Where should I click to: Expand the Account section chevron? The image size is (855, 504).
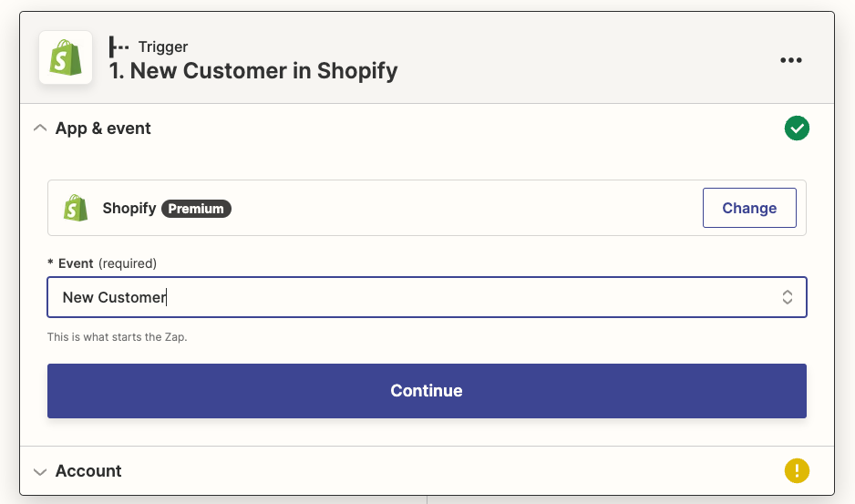coord(39,471)
